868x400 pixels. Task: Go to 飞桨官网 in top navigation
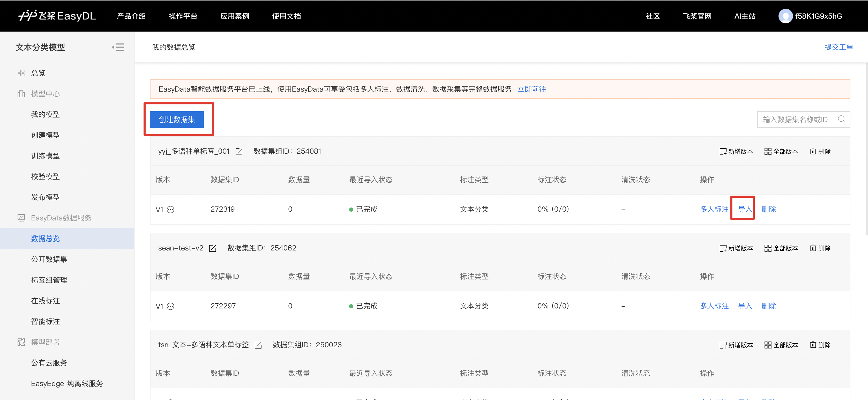(697, 16)
